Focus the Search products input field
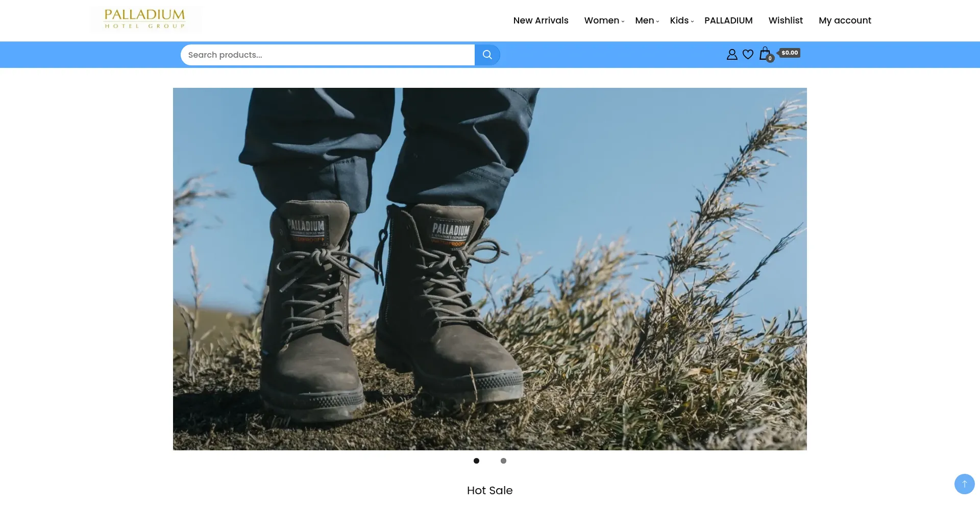The image size is (980, 507). tap(327, 55)
